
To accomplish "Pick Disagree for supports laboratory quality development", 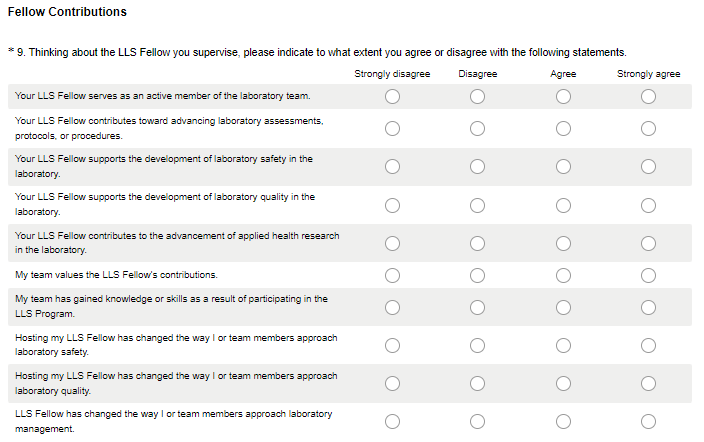I will (x=477, y=205).
